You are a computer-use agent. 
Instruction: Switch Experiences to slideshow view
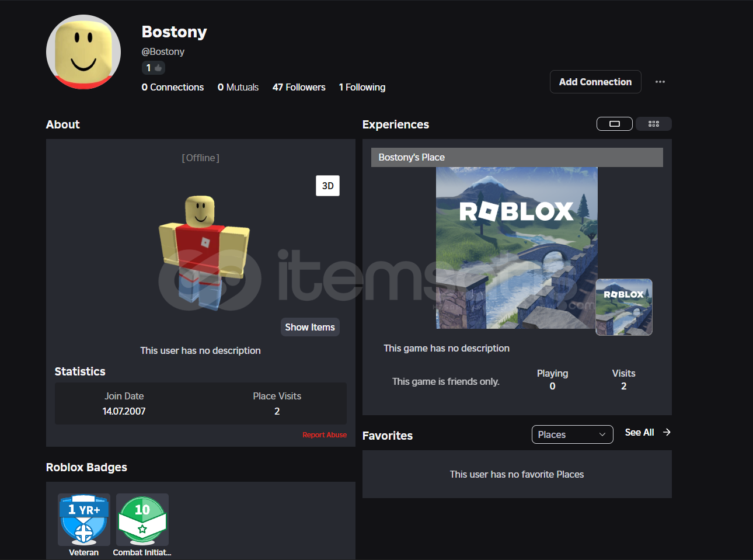pos(614,124)
